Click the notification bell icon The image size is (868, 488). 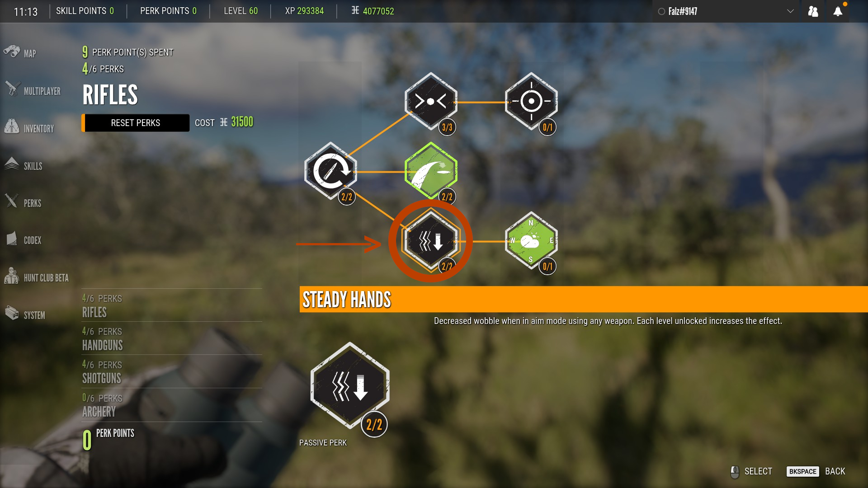click(838, 11)
